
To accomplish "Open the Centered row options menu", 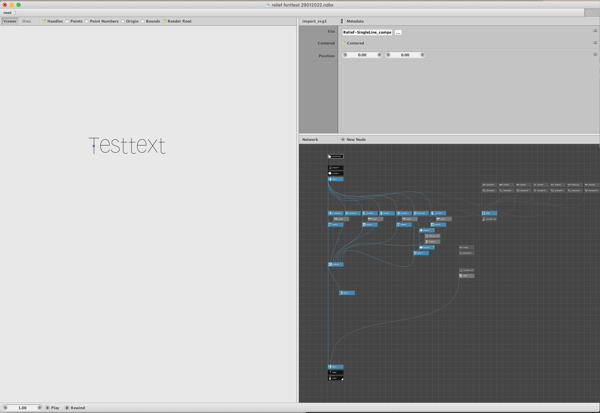I will (x=595, y=43).
